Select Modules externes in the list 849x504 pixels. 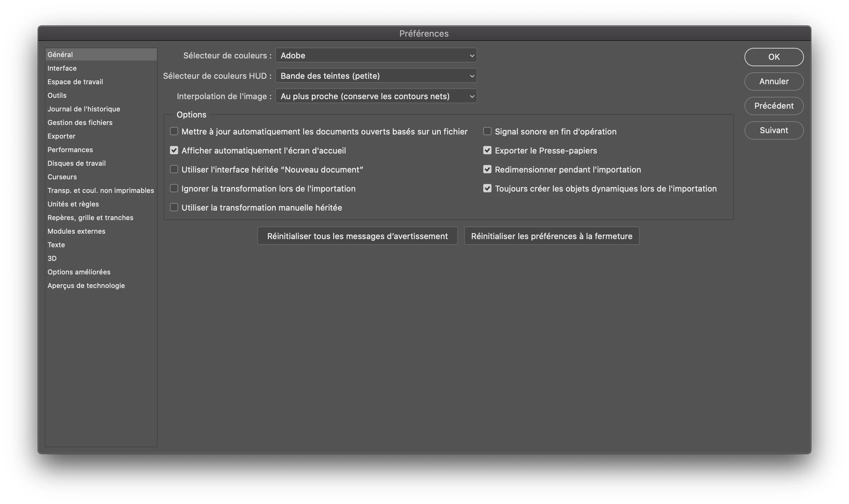(x=76, y=231)
